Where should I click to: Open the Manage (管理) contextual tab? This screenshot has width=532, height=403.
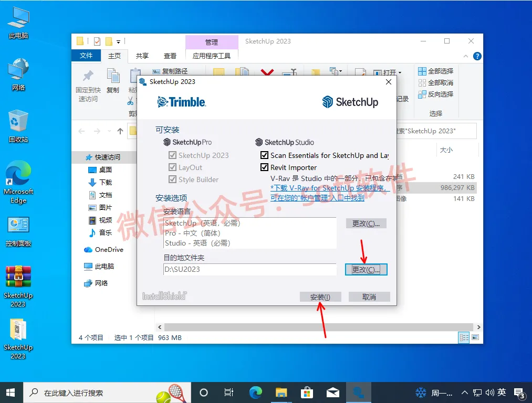tap(212, 42)
